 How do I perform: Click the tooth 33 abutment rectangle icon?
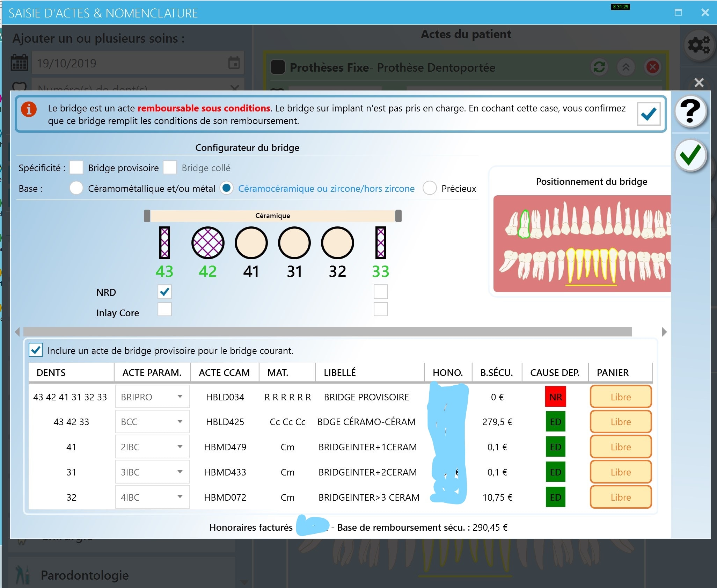381,243
